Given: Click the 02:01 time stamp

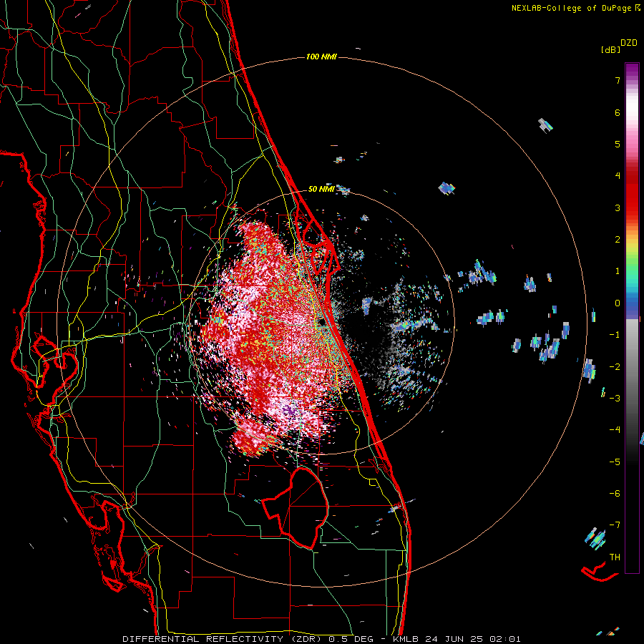Looking at the screenshot, I should pyautogui.click(x=505, y=639).
